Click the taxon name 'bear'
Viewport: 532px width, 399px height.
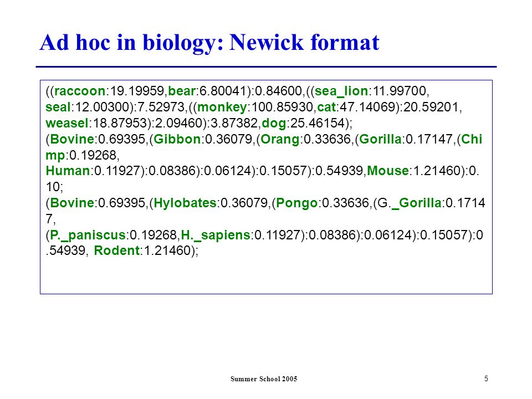pyautogui.click(x=182, y=91)
